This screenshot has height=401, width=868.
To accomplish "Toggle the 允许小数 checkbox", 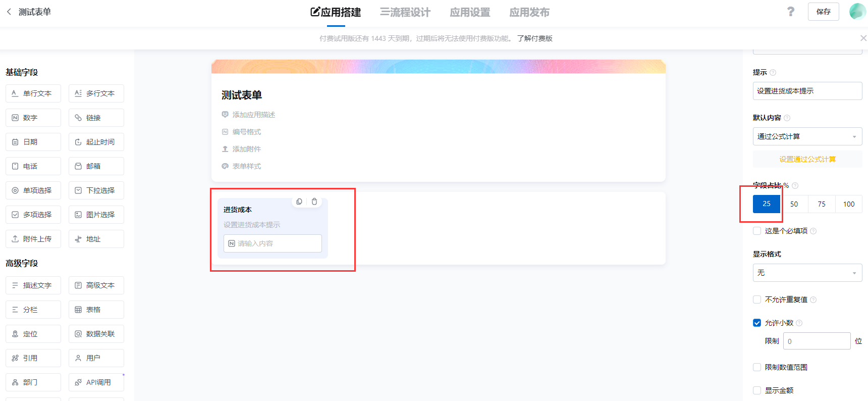I will click(757, 323).
